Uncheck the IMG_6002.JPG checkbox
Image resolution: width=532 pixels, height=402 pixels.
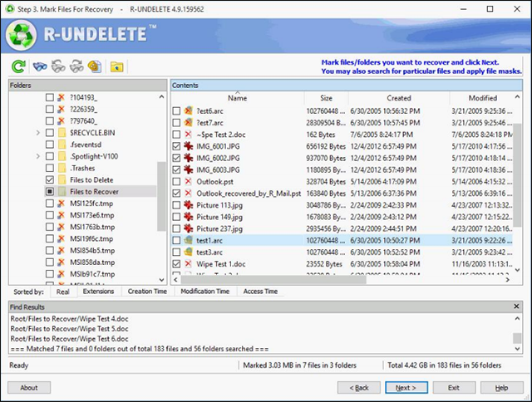(176, 158)
